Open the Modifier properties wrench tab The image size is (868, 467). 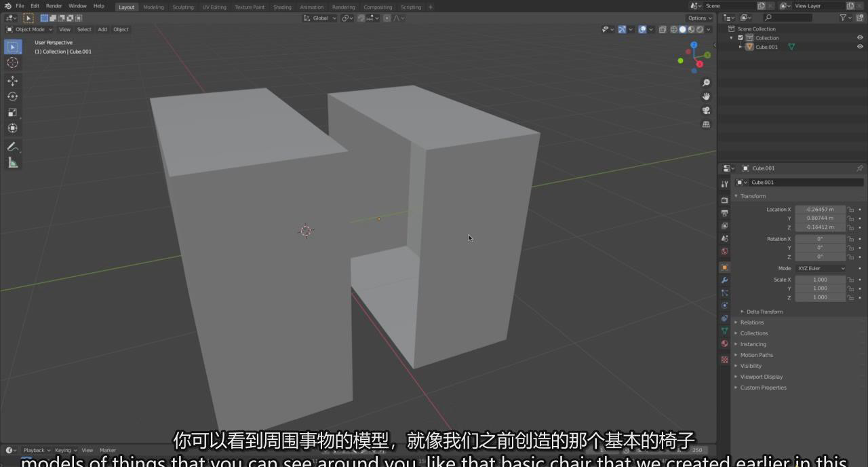724,280
